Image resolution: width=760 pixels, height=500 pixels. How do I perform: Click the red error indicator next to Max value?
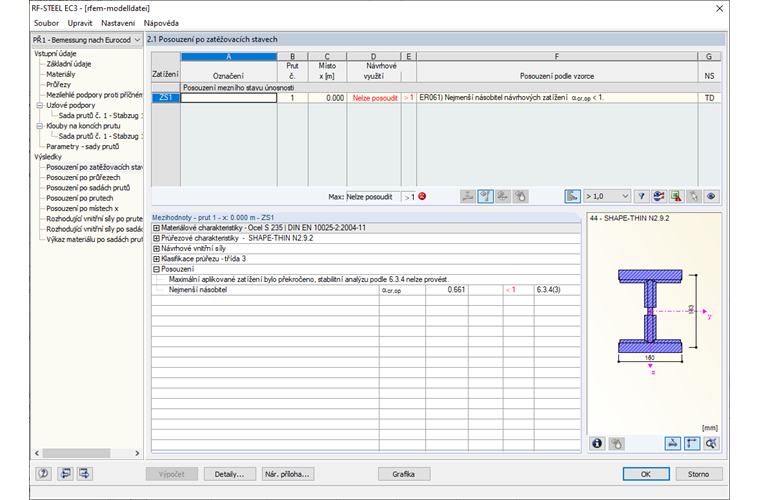click(422, 196)
